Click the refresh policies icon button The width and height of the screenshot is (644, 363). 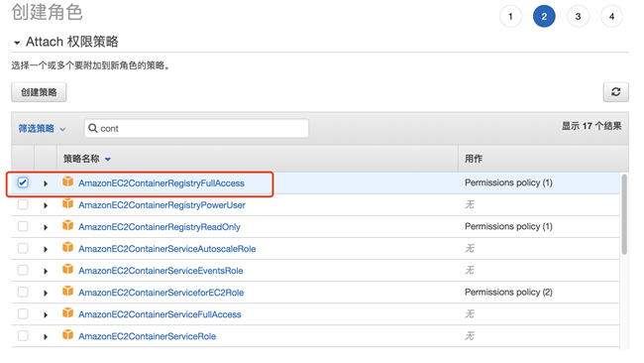(x=615, y=91)
